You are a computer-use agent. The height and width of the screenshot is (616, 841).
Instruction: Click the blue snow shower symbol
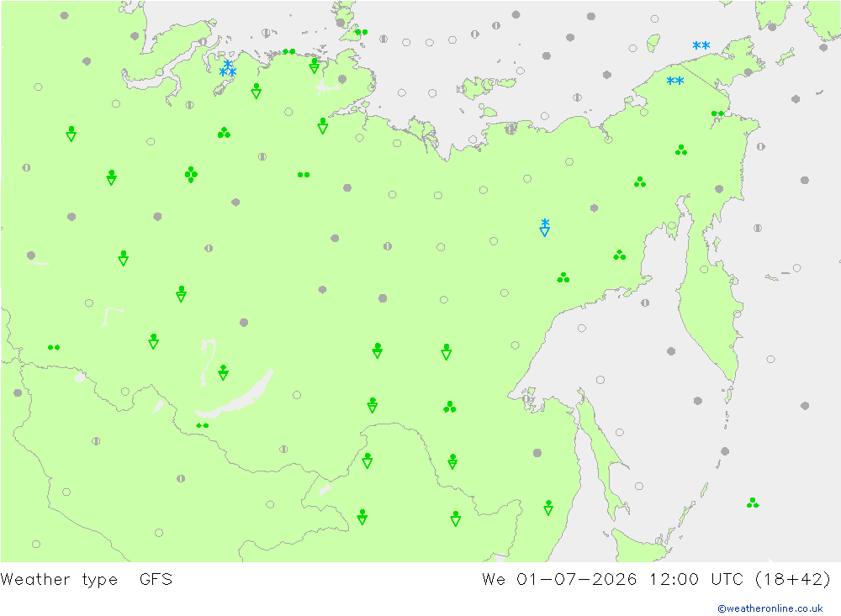pos(544,227)
